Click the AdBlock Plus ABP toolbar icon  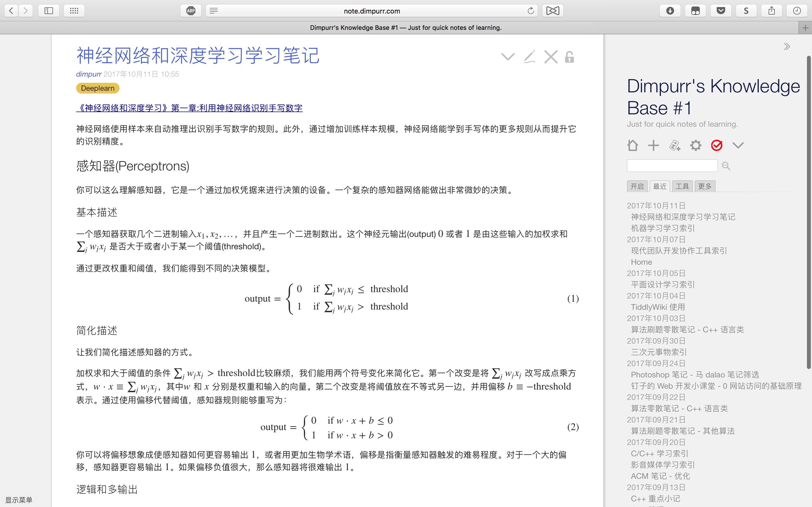191,11
